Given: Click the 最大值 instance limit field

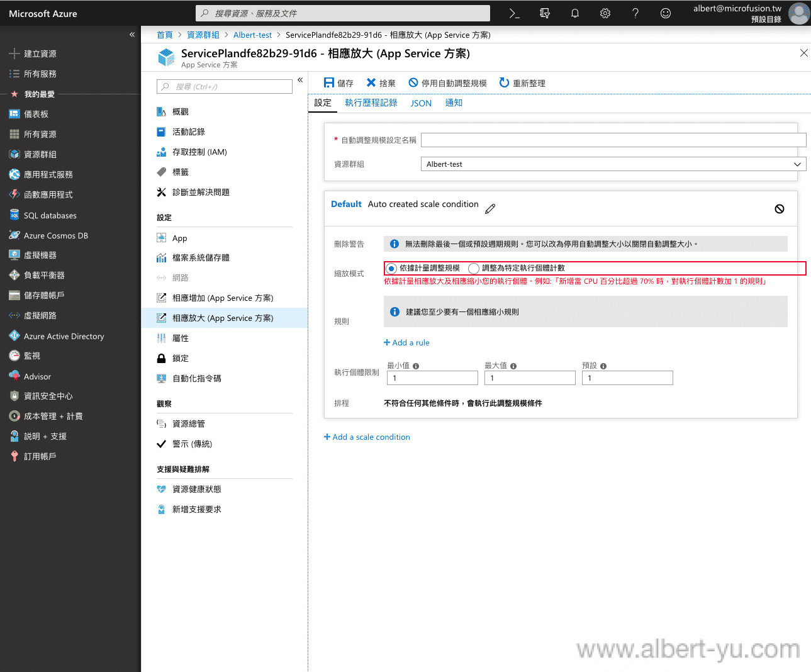Looking at the screenshot, I should [530, 378].
